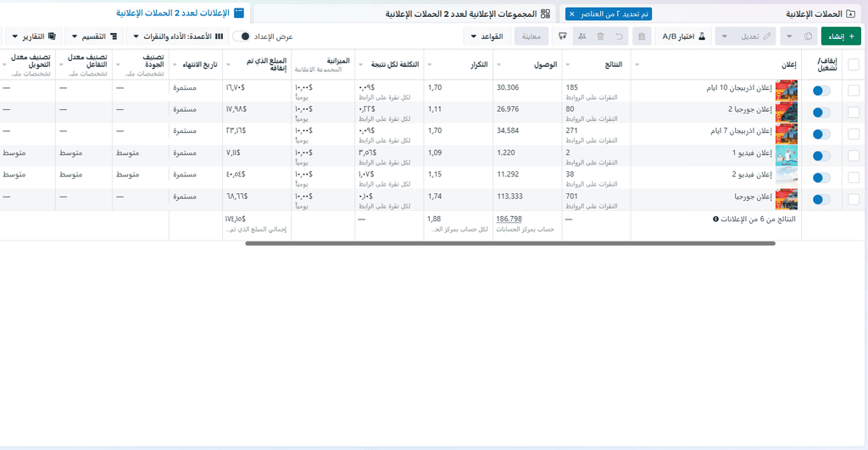The image size is (868, 450).
Task: Toggle off إعلان جورجيا 2 ad switch
Action: 821,113
